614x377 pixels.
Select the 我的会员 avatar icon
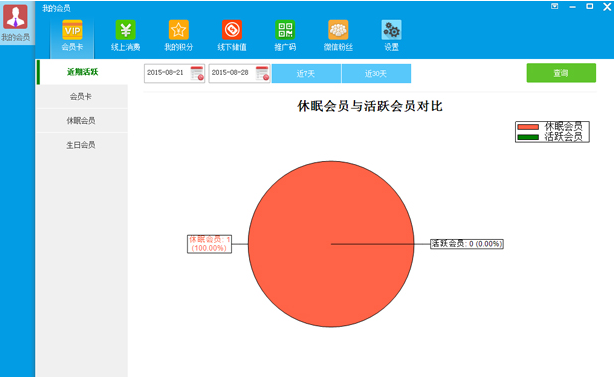pos(15,17)
